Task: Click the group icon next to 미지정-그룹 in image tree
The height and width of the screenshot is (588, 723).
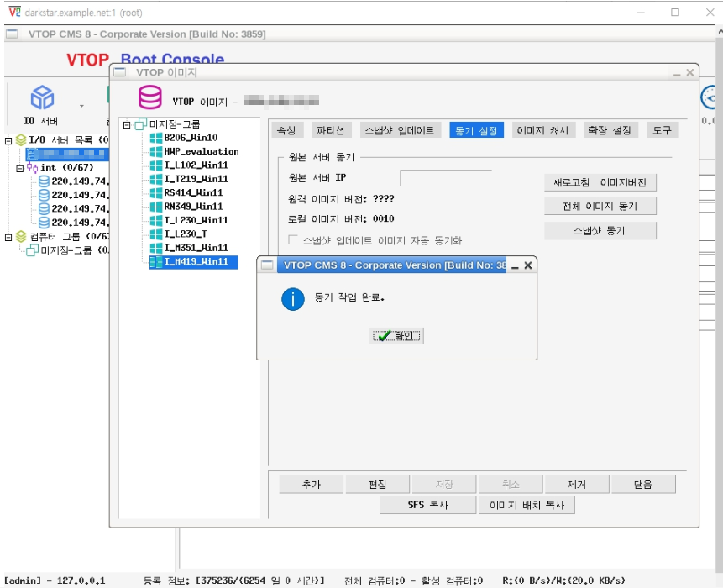Action: click(140, 124)
